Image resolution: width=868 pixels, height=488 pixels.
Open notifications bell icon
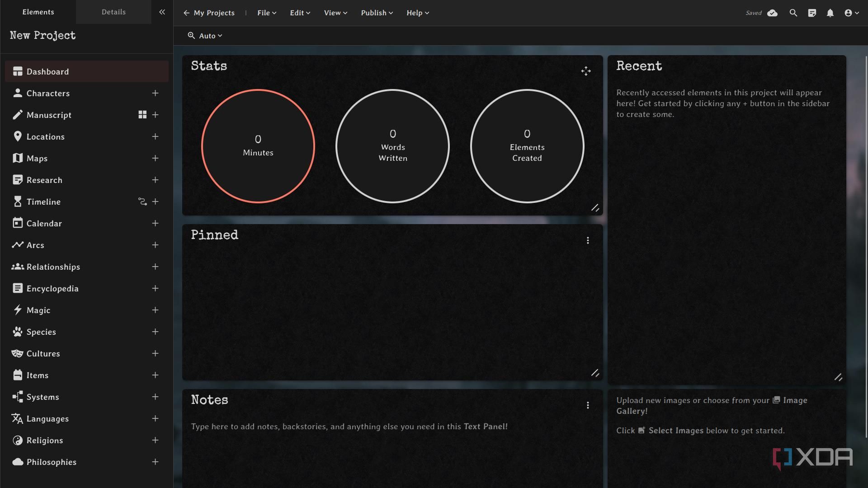tap(830, 13)
